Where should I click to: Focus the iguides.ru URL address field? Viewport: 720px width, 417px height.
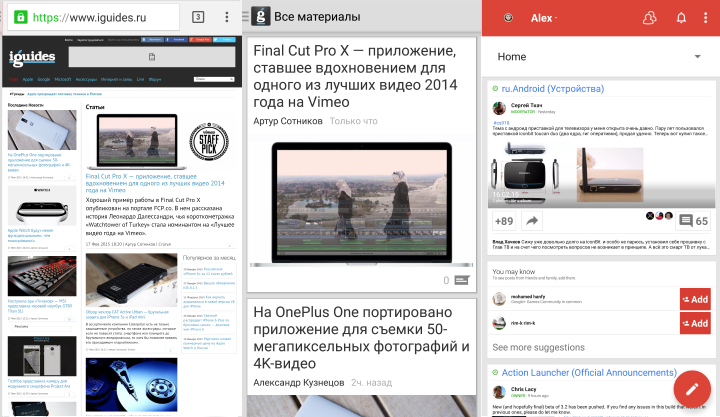point(94,17)
